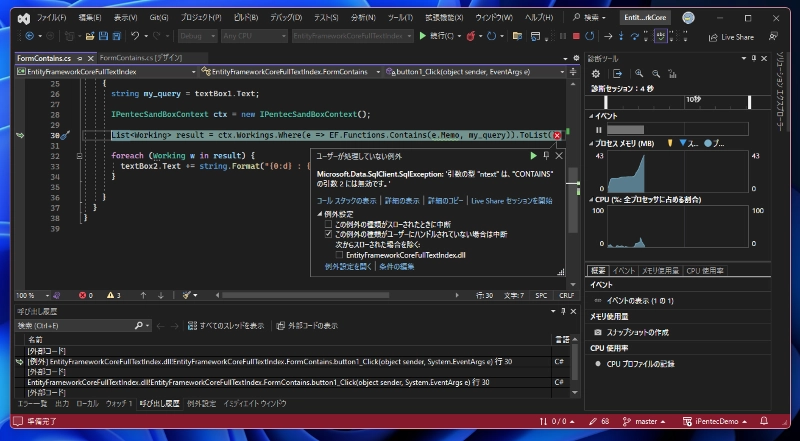
Task: Click the view details link
Action: [x=402, y=201]
